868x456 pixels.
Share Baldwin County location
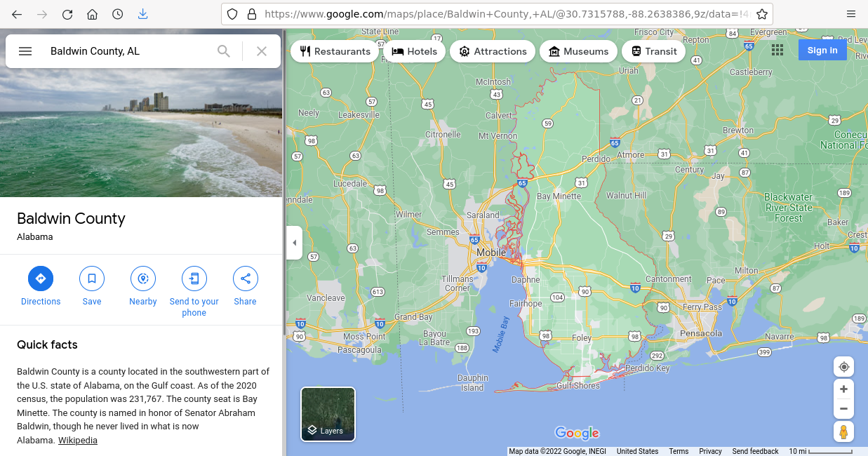[246, 279]
